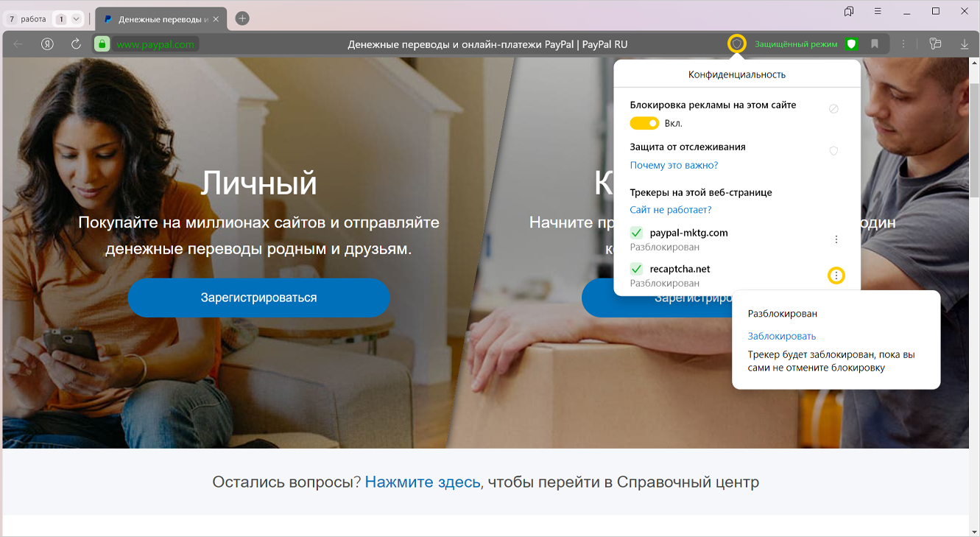Turn off ad blocking toggle for this site
The height and width of the screenshot is (537, 980).
[x=644, y=123]
